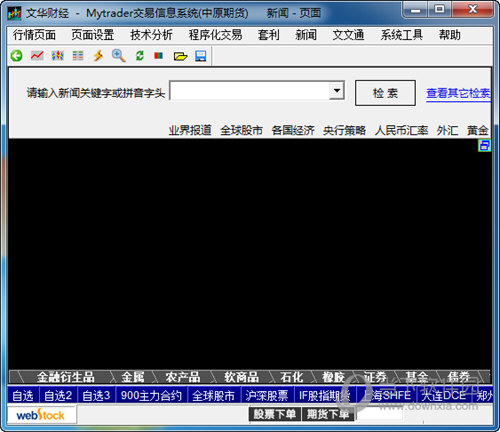Click the print icon above black panel
Viewport: 500px width, 432px height.
click(485, 145)
